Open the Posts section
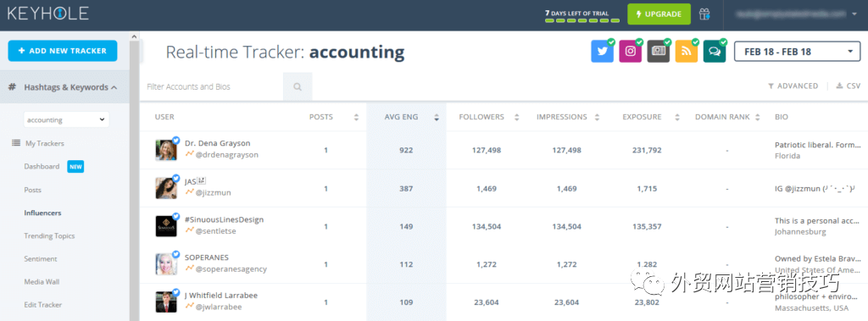The image size is (868, 321). 33,190
